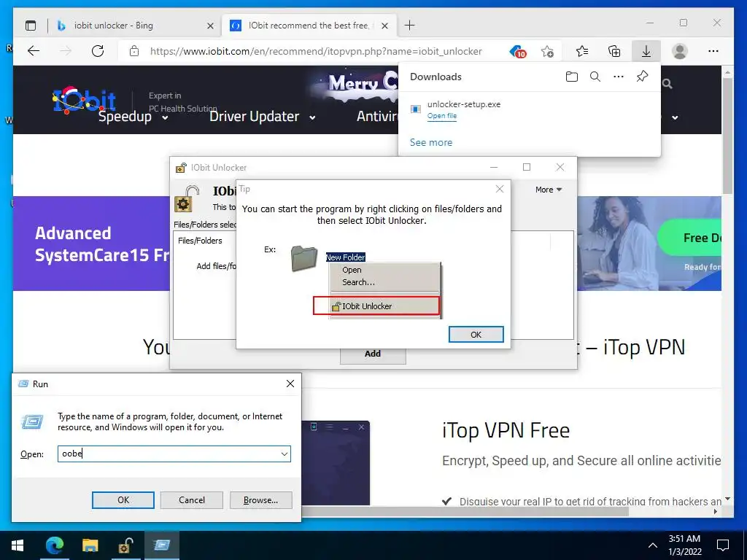The height and width of the screenshot is (560, 747).
Task: Close the iobit unlocker - Bing tab
Action: (210, 26)
